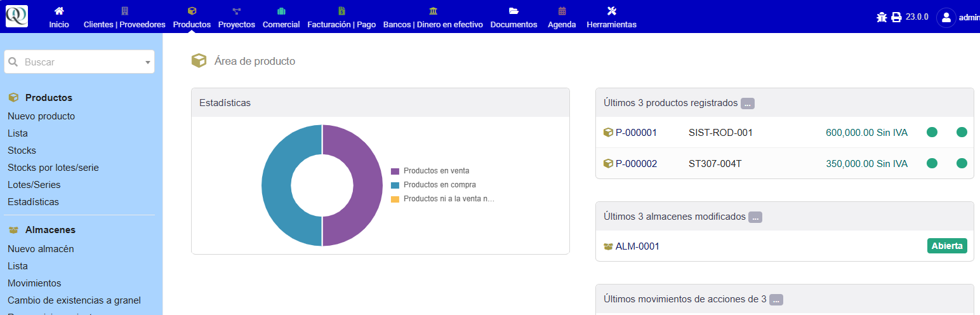The image size is (980, 315).
Task: Open the Agenda calendar module
Action: point(562,17)
